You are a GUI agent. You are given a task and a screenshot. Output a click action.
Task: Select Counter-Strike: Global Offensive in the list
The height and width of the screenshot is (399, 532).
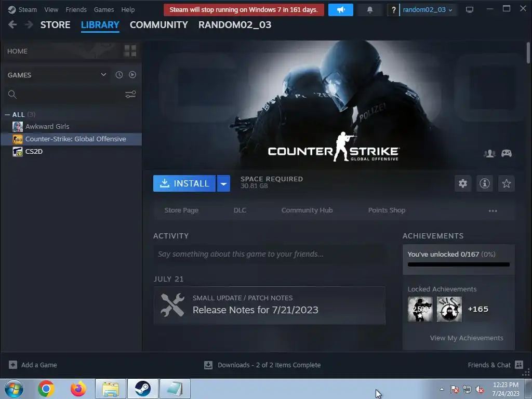[x=71, y=139]
